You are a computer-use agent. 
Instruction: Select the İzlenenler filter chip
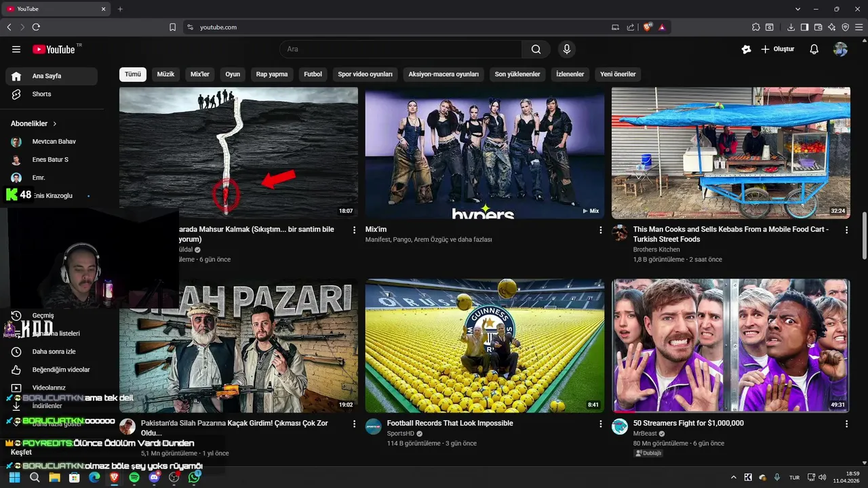(570, 74)
